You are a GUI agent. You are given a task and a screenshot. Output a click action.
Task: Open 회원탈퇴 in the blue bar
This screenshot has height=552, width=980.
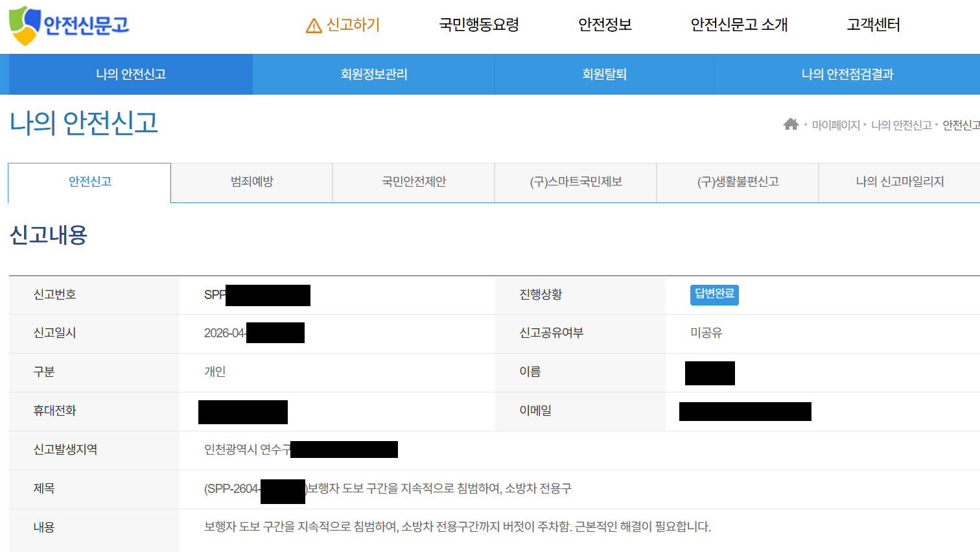tap(604, 74)
